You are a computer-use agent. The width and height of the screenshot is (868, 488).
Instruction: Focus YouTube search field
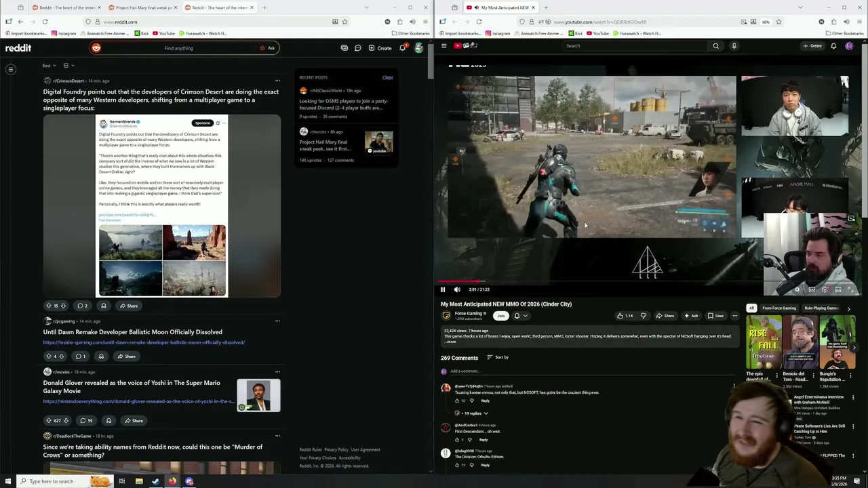pyautogui.click(x=634, y=46)
